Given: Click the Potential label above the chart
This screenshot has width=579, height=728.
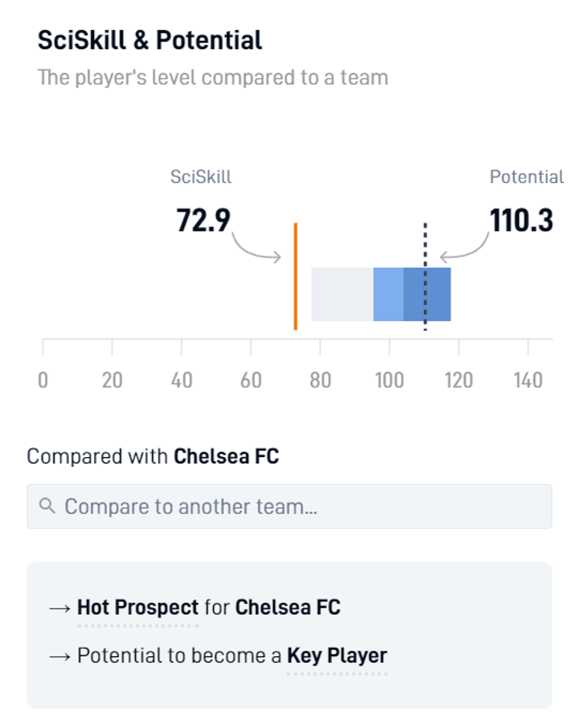Looking at the screenshot, I should click(527, 177).
